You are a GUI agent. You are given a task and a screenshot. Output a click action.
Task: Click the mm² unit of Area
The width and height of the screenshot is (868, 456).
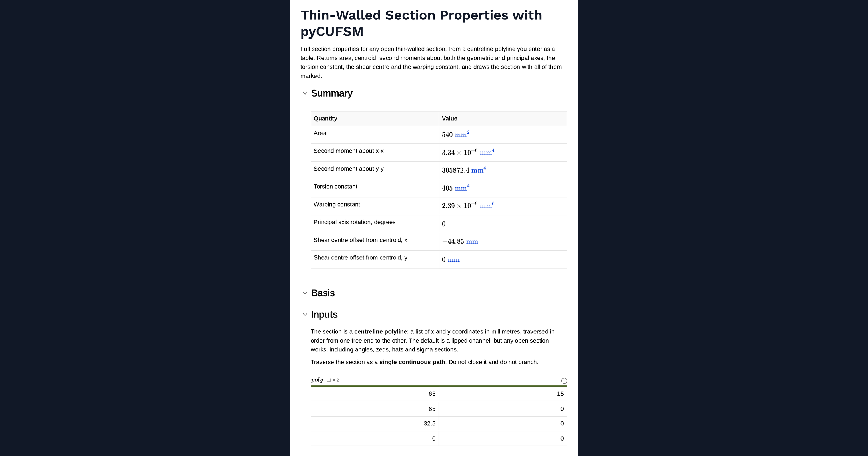pos(462,134)
